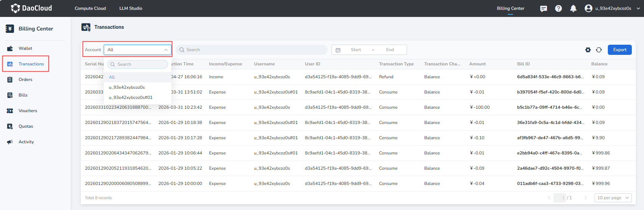Screen dimensions: 644x210
Task: Click the Start date field
Action: tap(356, 50)
